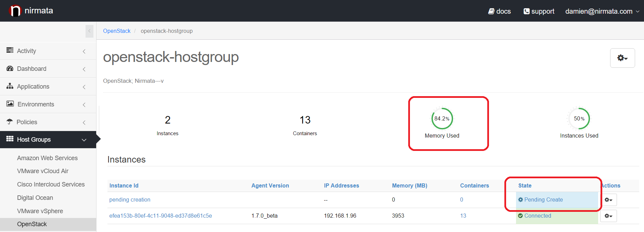The width and height of the screenshot is (644, 232).
Task: Select Digital Ocean host groups
Action: coord(35,198)
